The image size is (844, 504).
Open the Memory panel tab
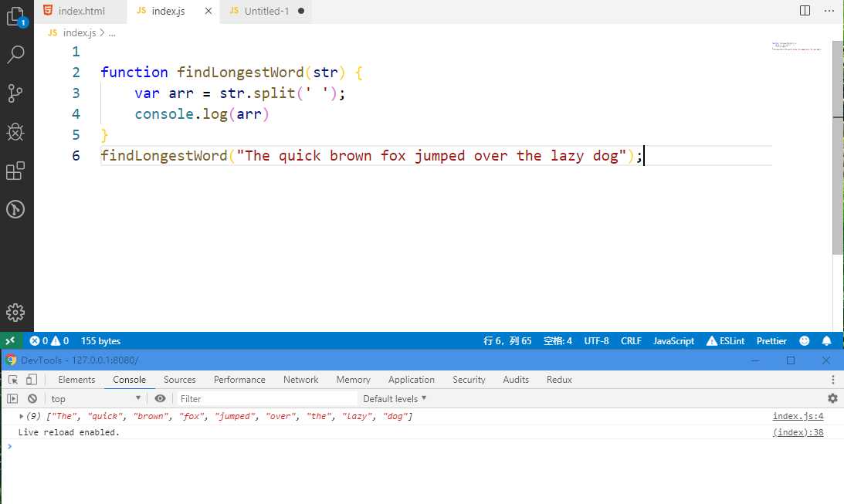pos(353,380)
